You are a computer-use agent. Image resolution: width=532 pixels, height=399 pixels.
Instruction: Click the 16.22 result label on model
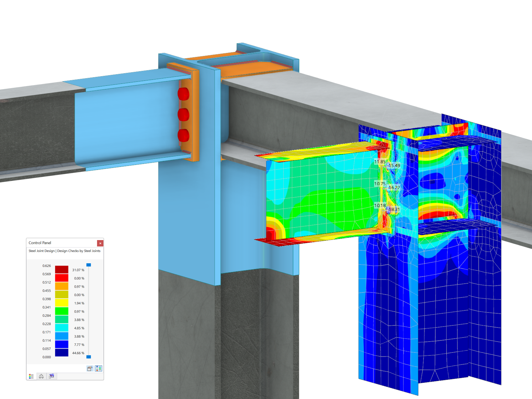point(394,188)
